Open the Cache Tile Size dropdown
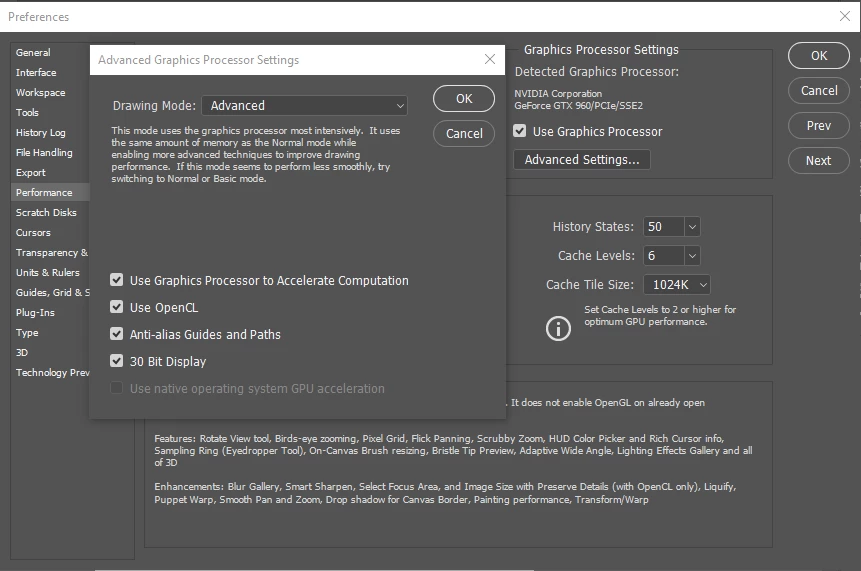Image resolution: width=861 pixels, height=571 pixels. click(676, 285)
